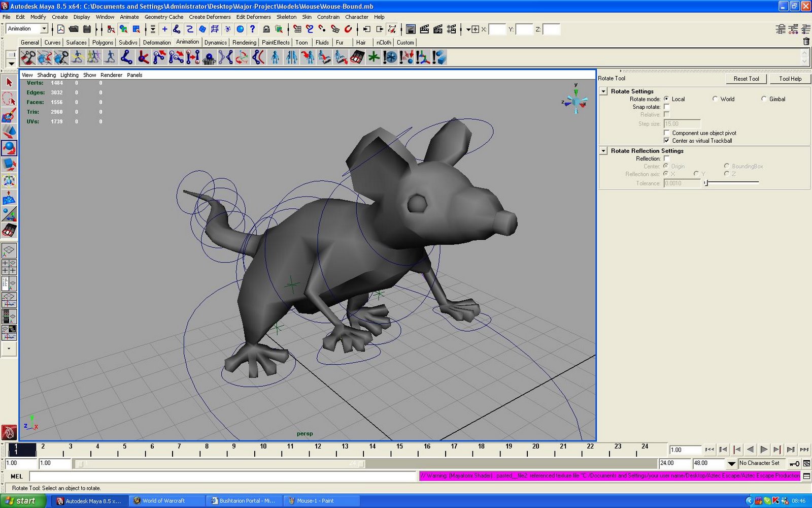The image size is (812, 508).
Task: Open the Script Editor icon beside warning
Action: (806, 476)
